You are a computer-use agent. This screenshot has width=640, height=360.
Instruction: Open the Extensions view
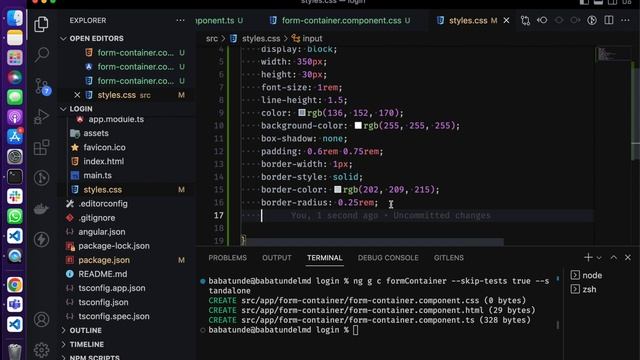coord(41,147)
